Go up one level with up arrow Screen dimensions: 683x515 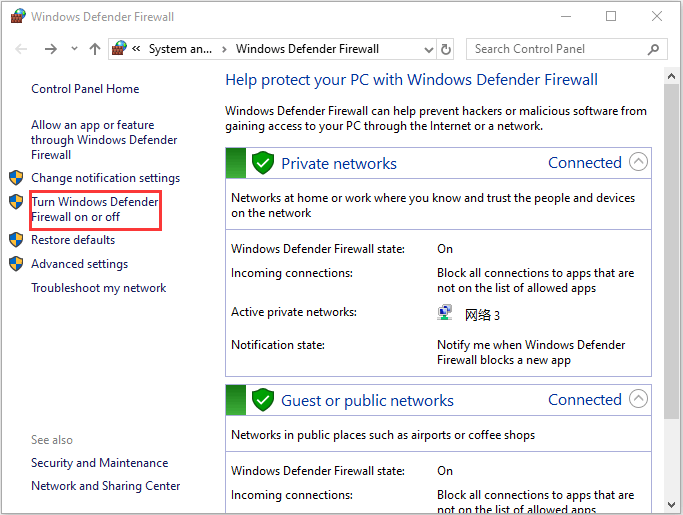click(x=95, y=49)
